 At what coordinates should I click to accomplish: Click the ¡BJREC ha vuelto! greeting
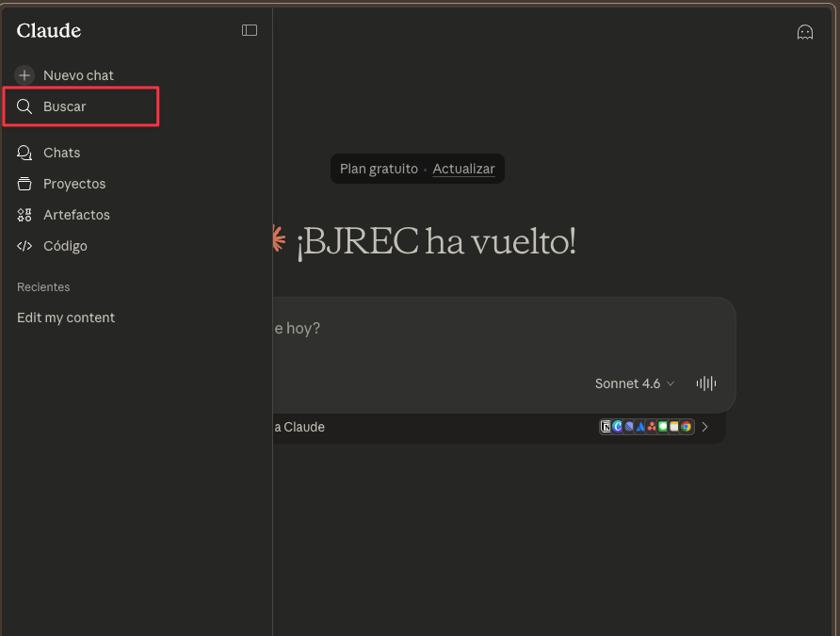437,241
